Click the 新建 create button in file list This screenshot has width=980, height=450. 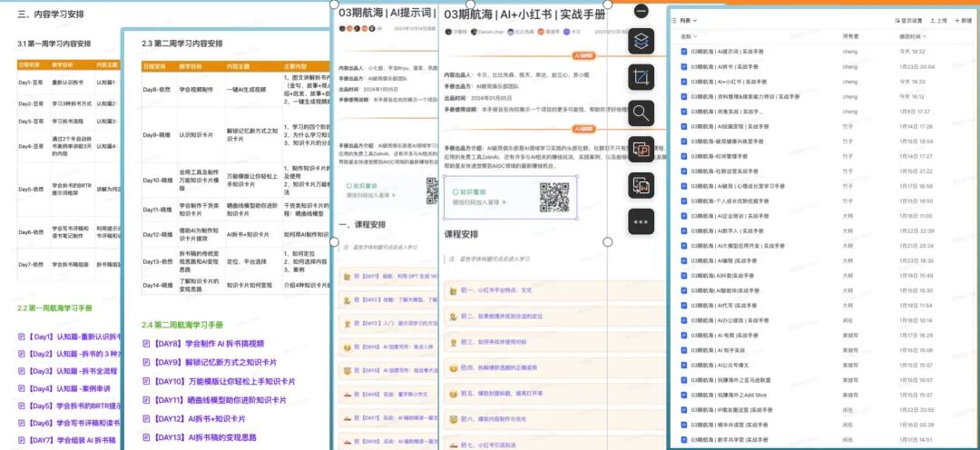pyautogui.click(x=963, y=21)
